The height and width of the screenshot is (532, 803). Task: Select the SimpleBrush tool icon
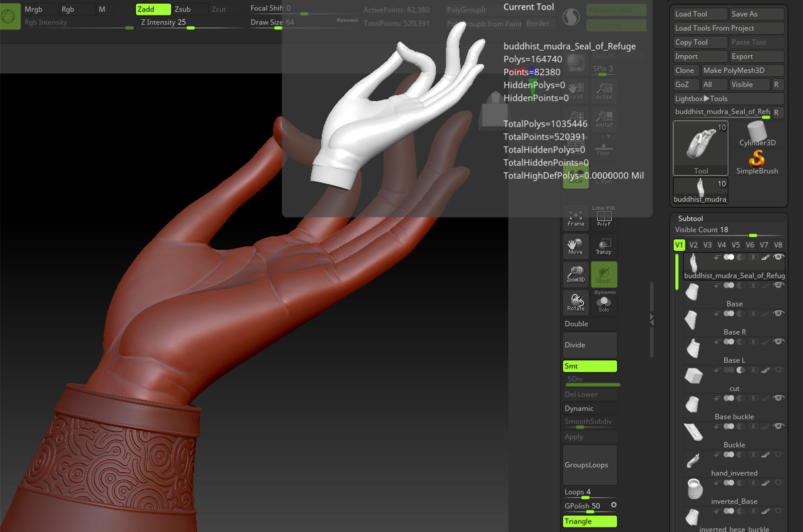pyautogui.click(x=757, y=162)
